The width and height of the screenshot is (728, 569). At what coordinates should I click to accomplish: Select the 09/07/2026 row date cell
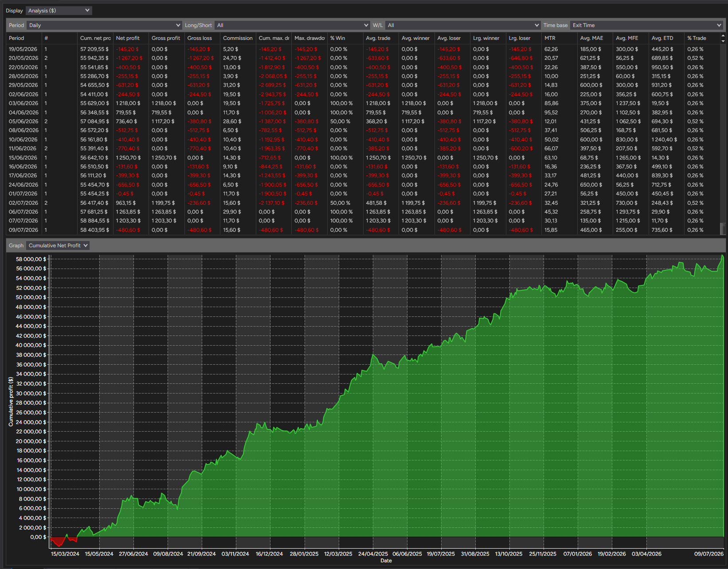(23, 230)
